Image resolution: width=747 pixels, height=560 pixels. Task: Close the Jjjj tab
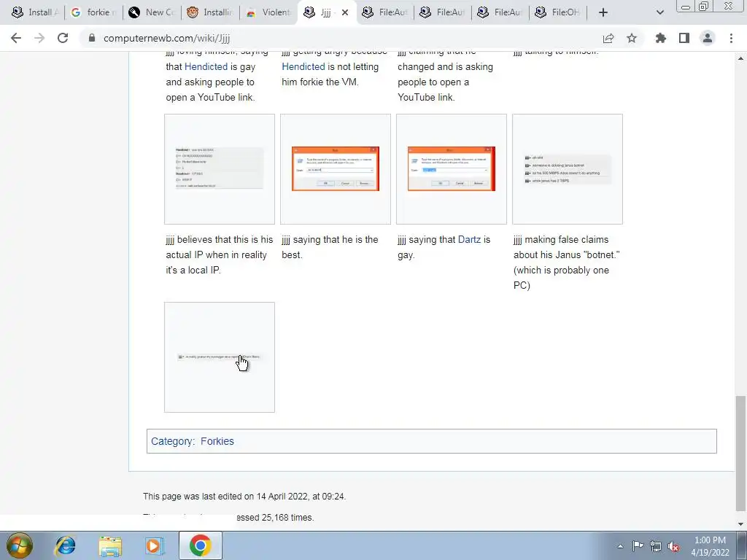coord(345,12)
